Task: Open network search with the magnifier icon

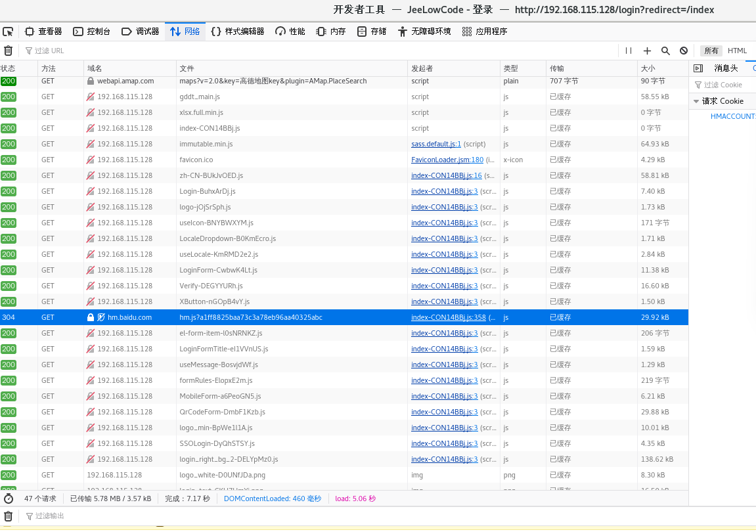Action: click(665, 51)
